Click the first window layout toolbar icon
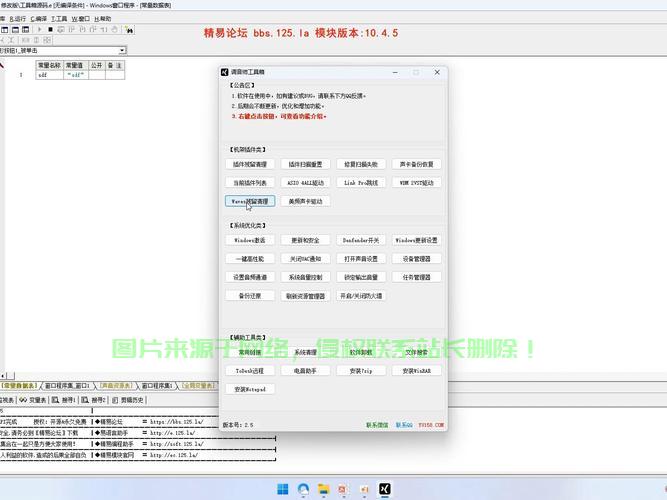This screenshot has height=500, width=667. pos(5,29)
